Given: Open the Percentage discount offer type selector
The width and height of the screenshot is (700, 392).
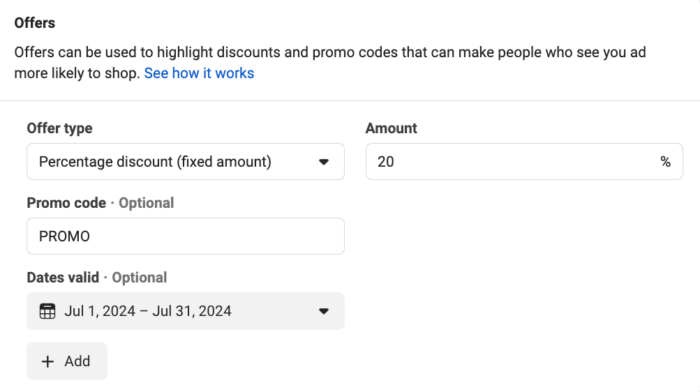Looking at the screenshot, I should [185, 162].
